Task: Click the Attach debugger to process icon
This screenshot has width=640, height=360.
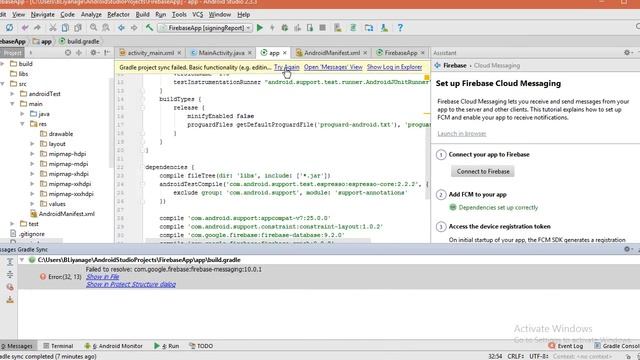Action: click(x=310, y=28)
